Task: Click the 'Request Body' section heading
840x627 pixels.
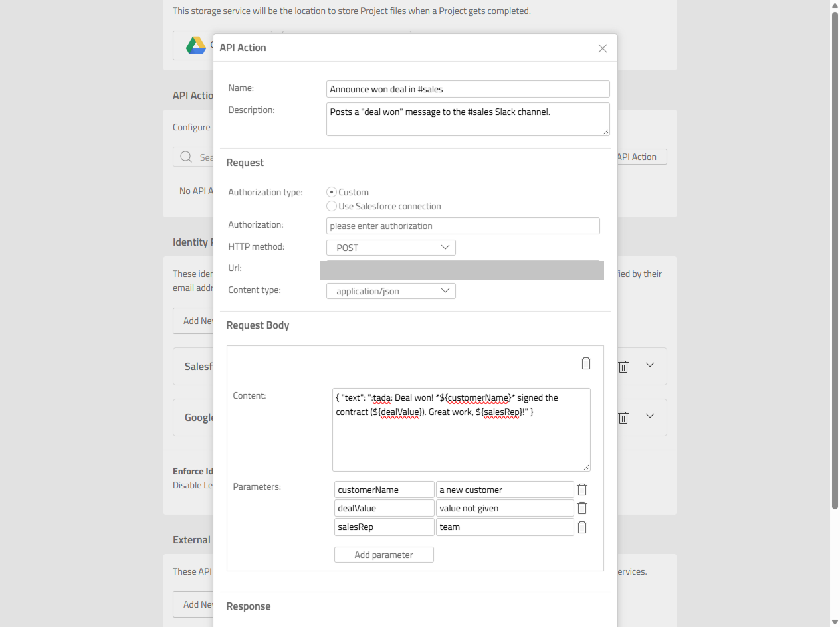Action: pos(258,325)
